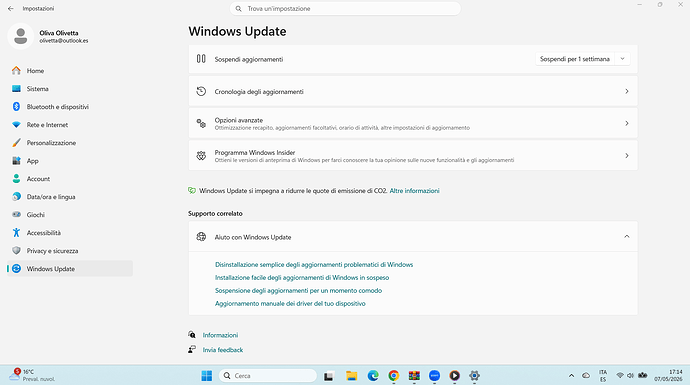Launch Microsoft Edge from the taskbar
This screenshot has width=690, height=385.
click(373, 375)
